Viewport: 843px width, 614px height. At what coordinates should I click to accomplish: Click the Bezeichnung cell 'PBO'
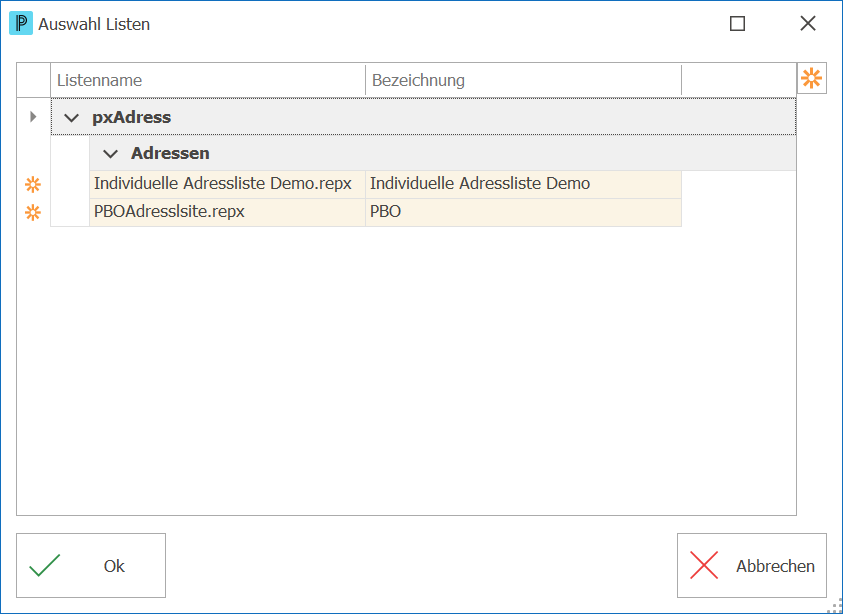point(523,212)
